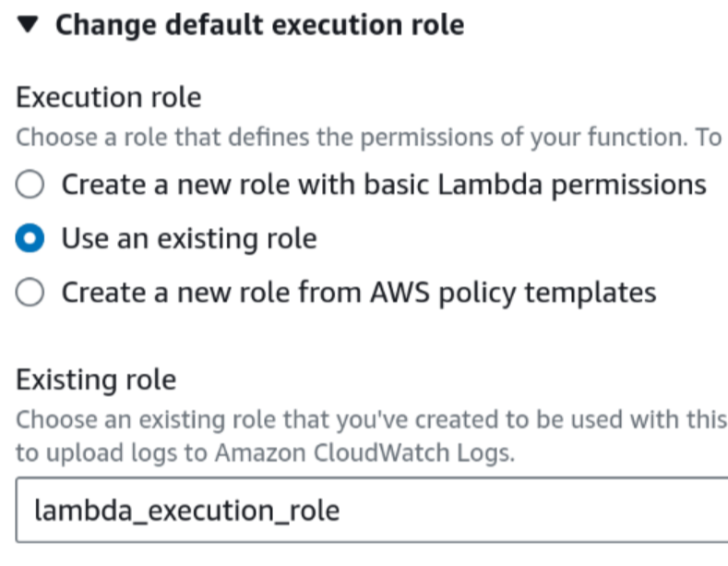This screenshot has width=728, height=566.
Task: Collapse the Change default execution role triangle
Action: point(29,25)
